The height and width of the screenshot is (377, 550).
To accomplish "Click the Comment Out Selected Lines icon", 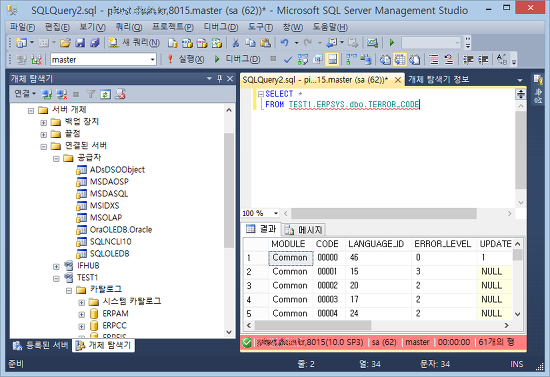I will (434, 60).
